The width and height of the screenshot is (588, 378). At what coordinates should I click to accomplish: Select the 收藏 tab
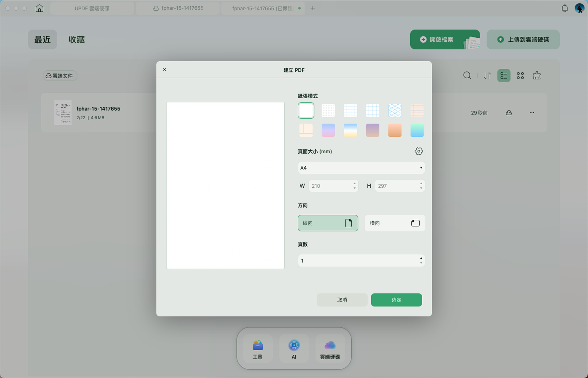77,39
